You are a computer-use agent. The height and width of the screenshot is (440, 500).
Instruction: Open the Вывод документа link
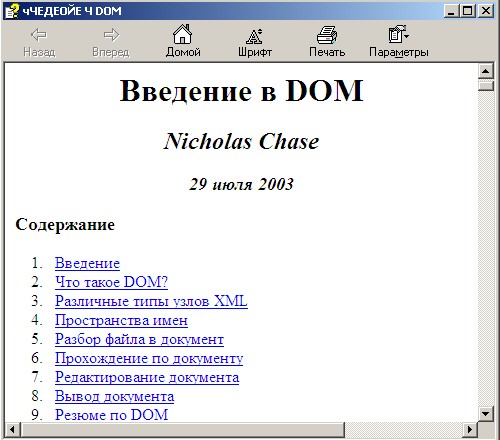114,396
